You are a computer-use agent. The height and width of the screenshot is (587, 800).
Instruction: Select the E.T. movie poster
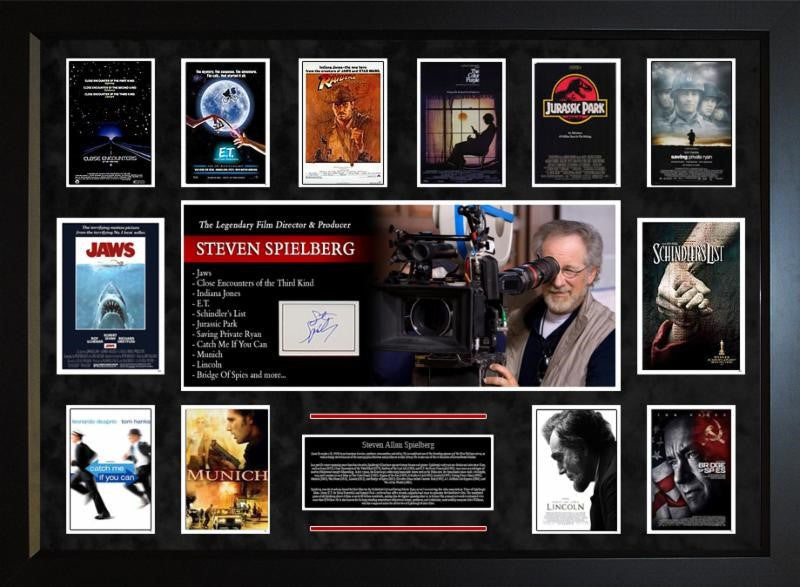click(x=225, y=123)
